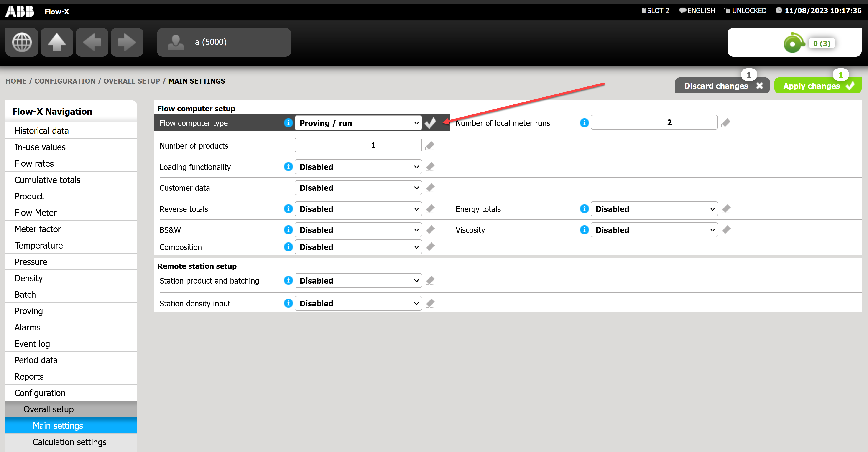Discard the pending changes
868x452 pixels.
pyautogui.click(x=722, y=86)
